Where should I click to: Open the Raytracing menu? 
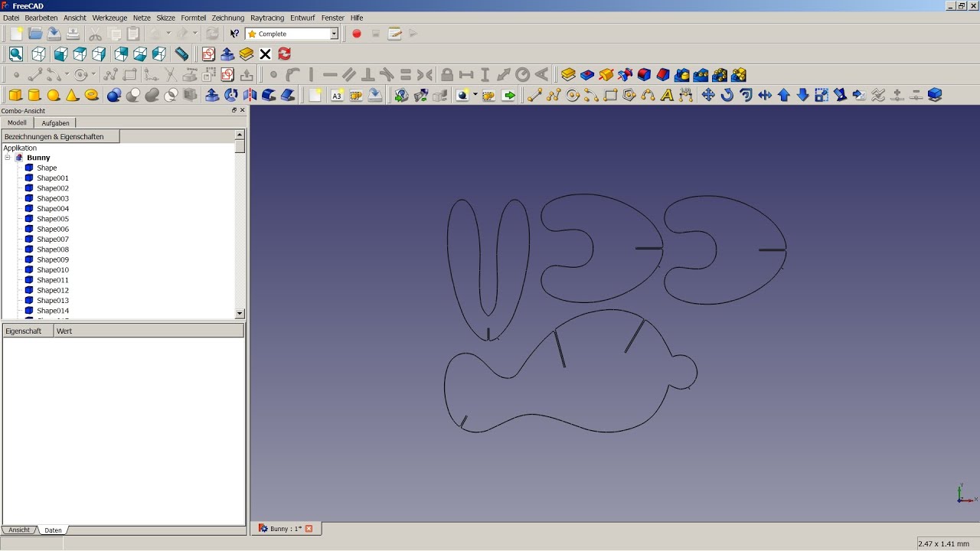[x=267, y=18]
